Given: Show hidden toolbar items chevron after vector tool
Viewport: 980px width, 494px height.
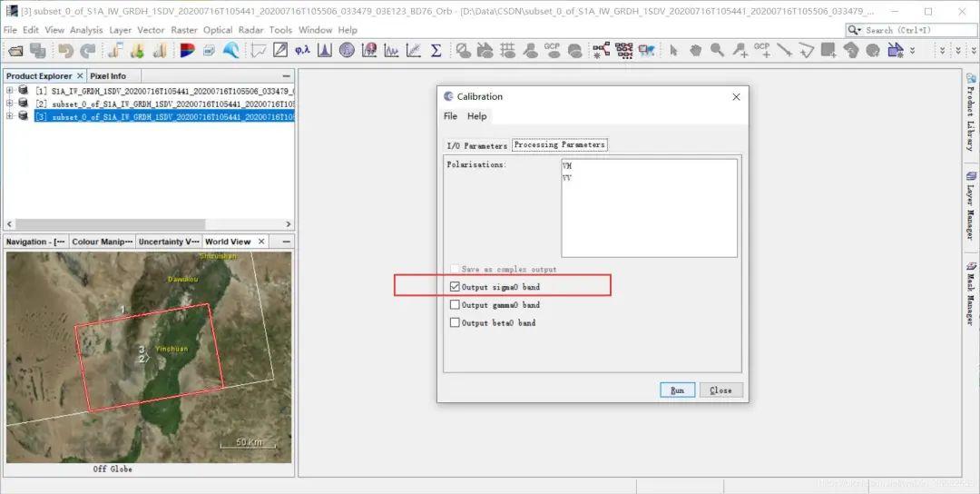Looking at the screenshot, I should click(913, 51).
